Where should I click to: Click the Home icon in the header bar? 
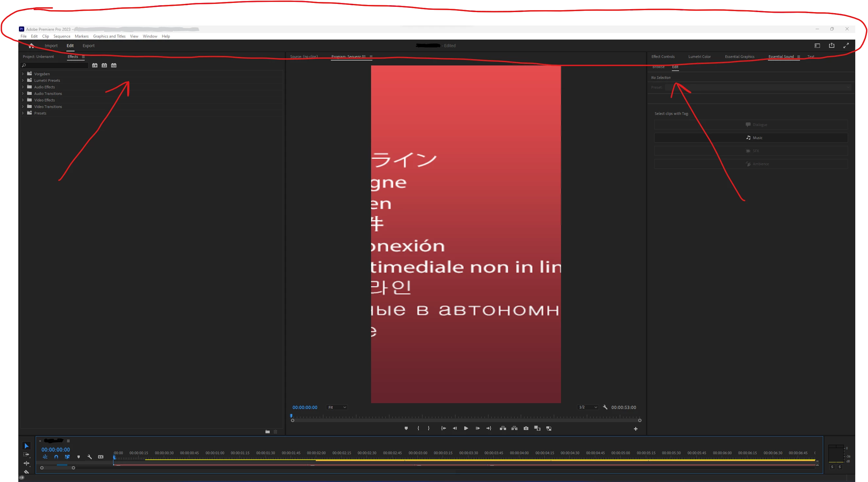pos(31,45)
